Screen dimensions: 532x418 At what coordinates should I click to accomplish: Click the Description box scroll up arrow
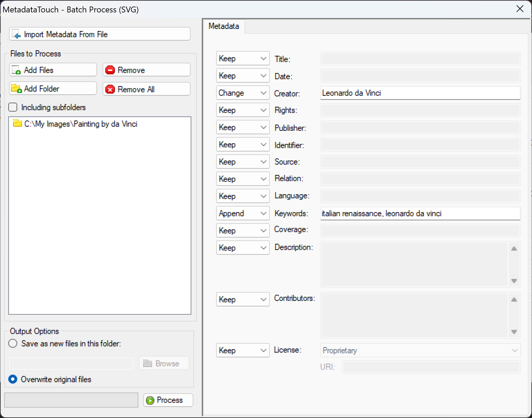pyautogui.click(x=514, y=249)
